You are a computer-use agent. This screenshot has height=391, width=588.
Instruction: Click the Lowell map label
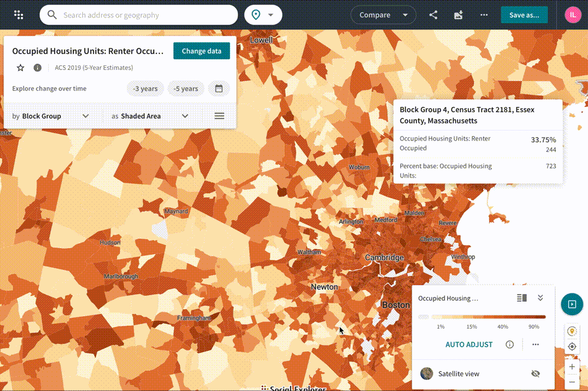(x=262, y=40)
